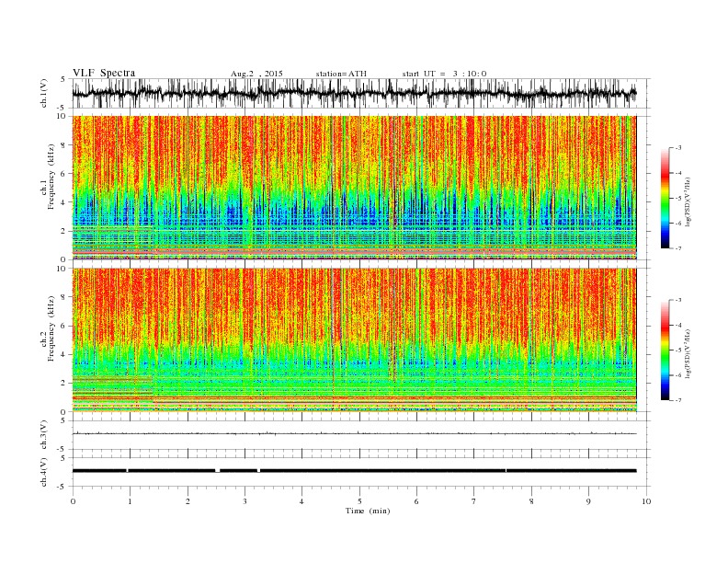The height and width of the screenshot is (563, 728).
Task: Click the "-3" label on ch.1 colorbar
Action: click(x=678, y=148)
